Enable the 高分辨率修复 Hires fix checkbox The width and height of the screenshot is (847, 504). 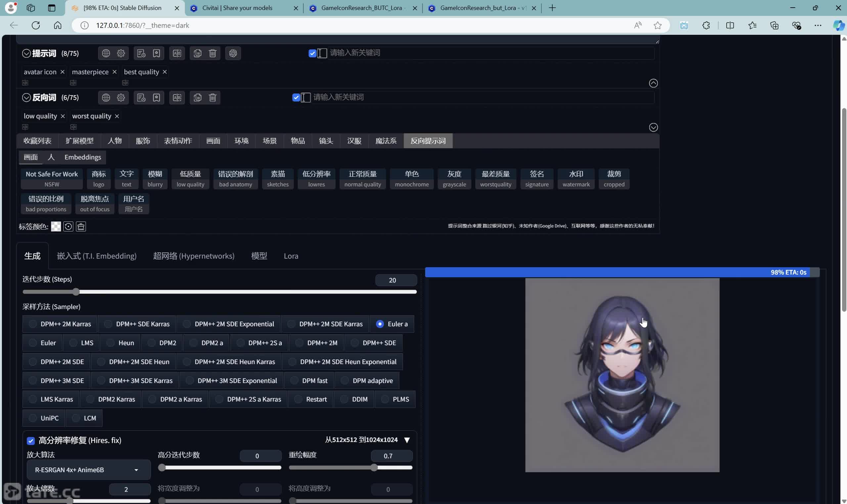[x=31, y=441]
